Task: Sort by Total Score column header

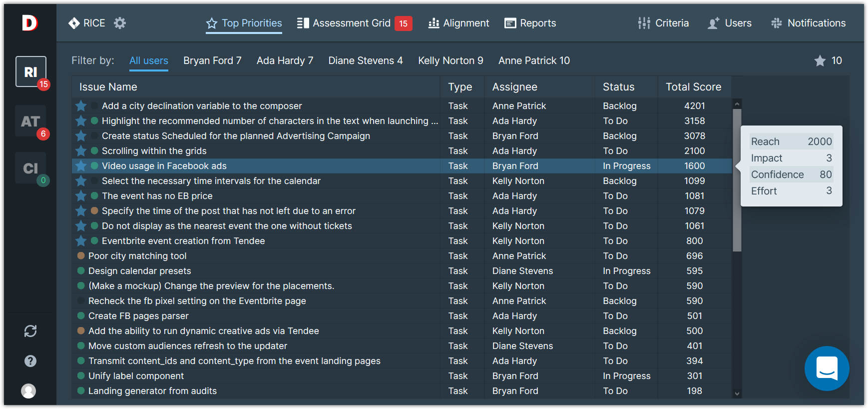Action: (x=693, y=87)
